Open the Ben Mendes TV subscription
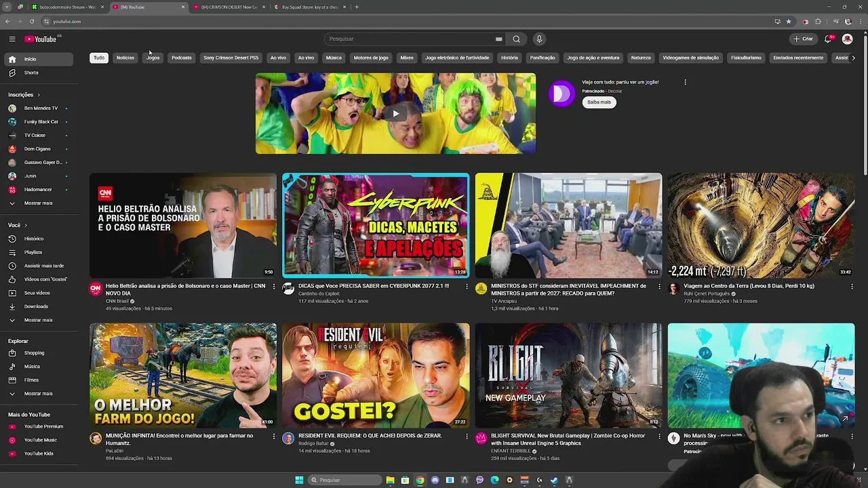 (x=39, y=108)
